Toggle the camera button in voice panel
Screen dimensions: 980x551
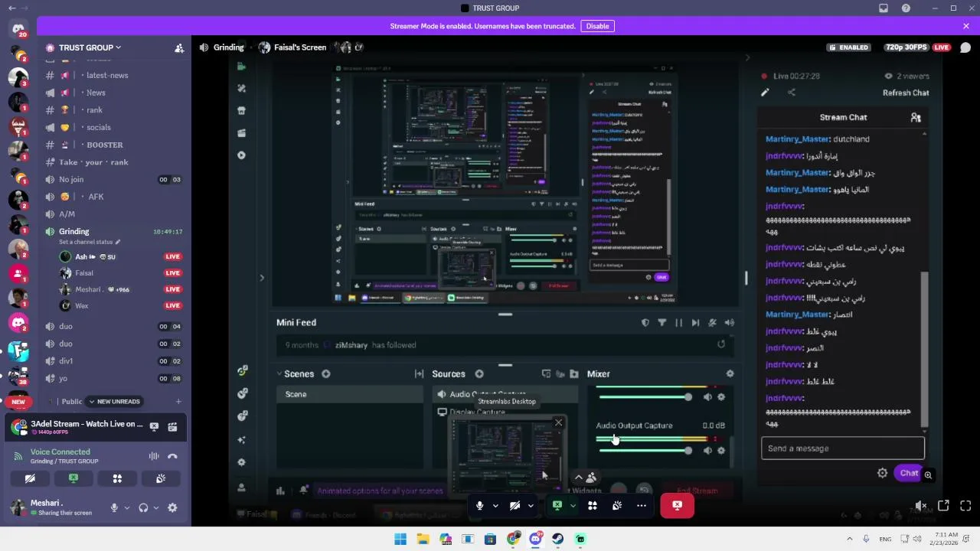click(30, 478)
